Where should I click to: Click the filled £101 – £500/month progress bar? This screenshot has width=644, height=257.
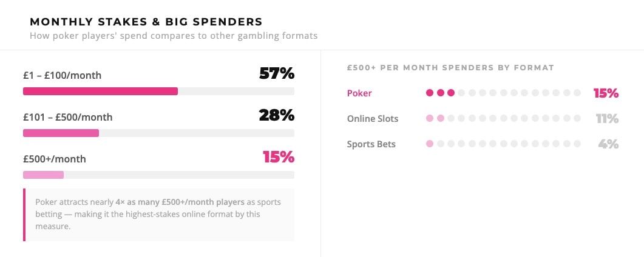(61, 133)
